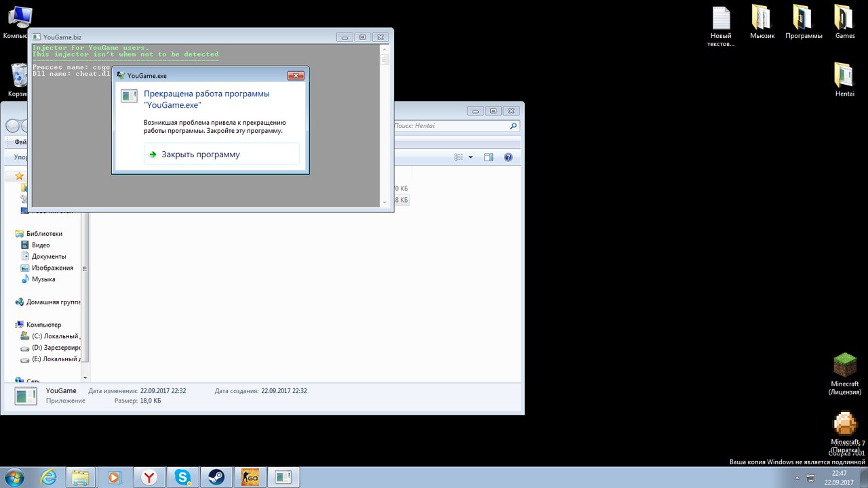Select Minecraft (Лицензия) desktop icon
This screenshot has width=868, height=488.
845,374
